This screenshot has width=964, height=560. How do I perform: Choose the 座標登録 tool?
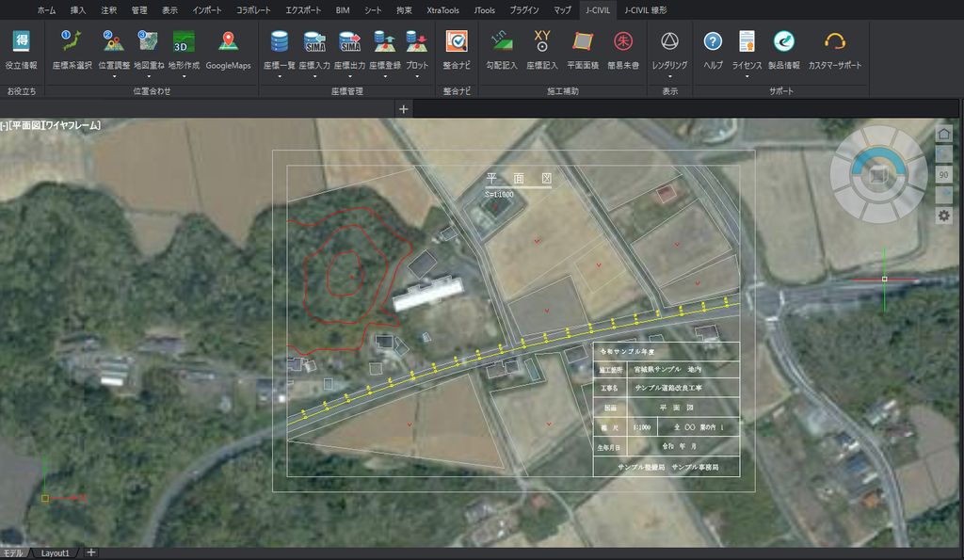[385, 49]
